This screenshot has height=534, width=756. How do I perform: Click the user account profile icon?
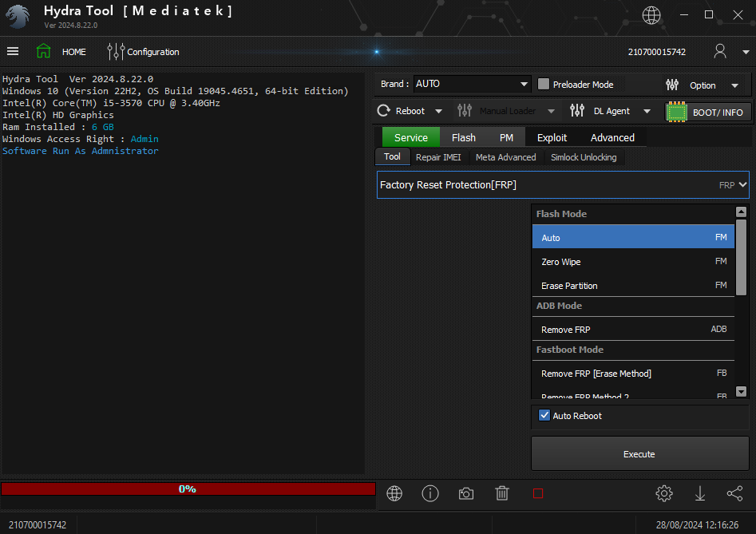720,51
